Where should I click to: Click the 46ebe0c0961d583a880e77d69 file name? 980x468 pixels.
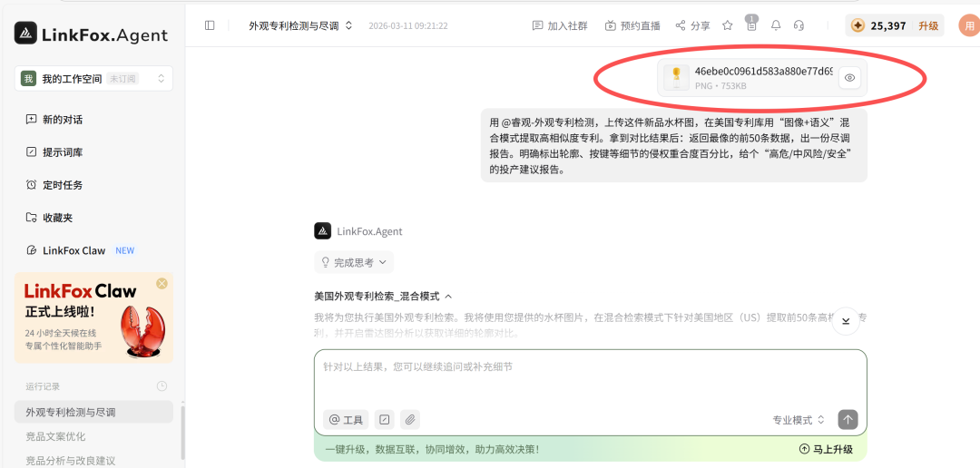(764, 72)
